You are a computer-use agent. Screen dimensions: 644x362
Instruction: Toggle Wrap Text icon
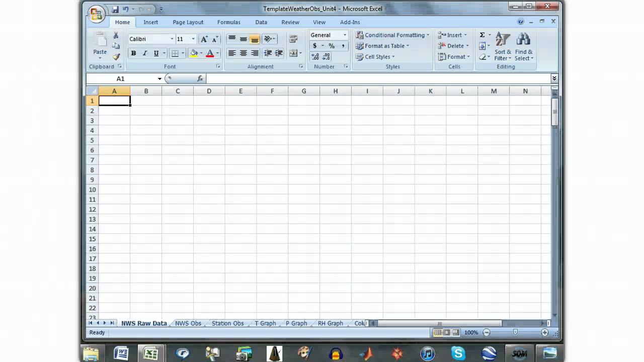tap(294, 39)
